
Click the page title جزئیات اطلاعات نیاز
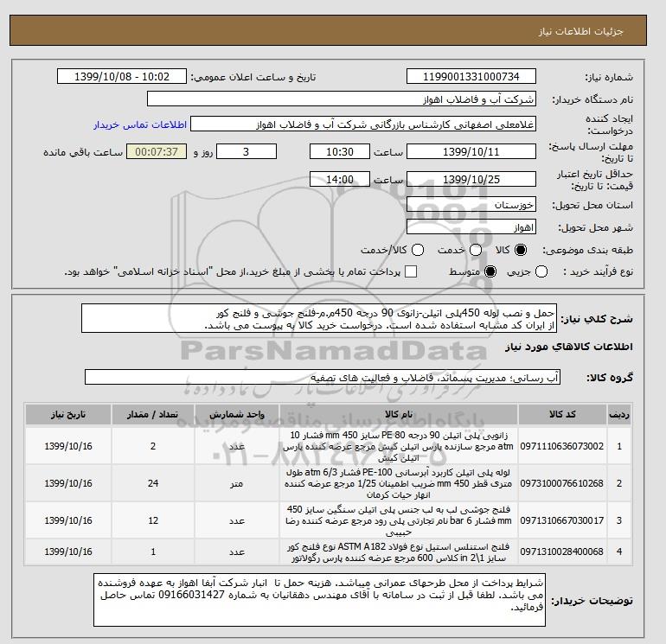coord(580,31)
